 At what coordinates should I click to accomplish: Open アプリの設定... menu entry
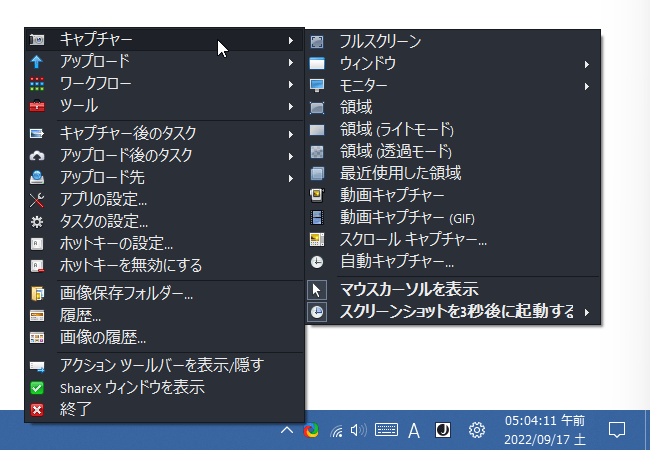click(x=165, y=200)
